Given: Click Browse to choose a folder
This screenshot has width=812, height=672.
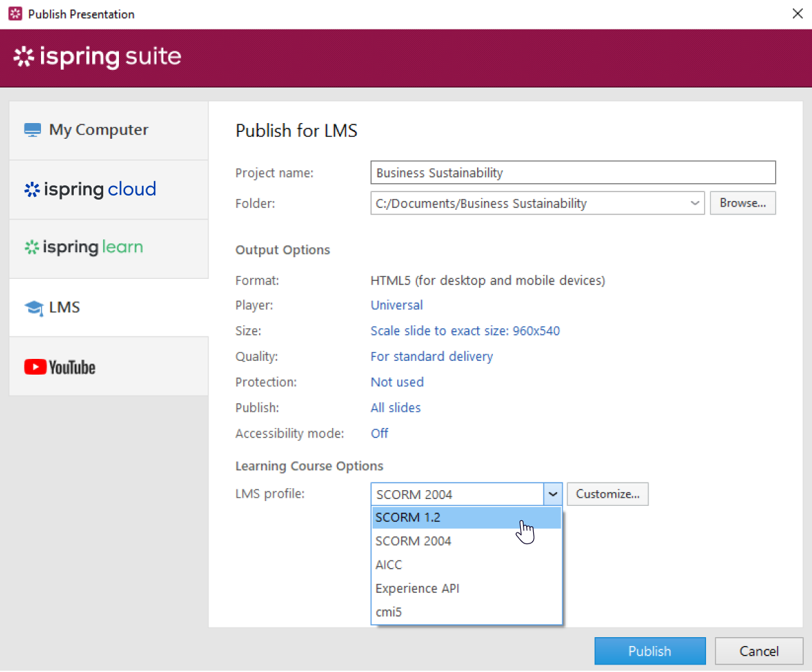Looking at the screenshot, I should (x=742, y=203).
